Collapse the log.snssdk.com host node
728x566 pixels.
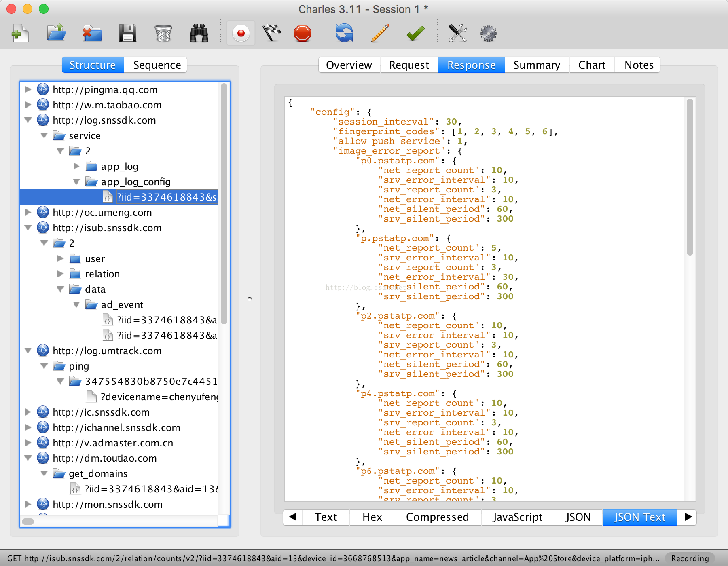point(28,120)
